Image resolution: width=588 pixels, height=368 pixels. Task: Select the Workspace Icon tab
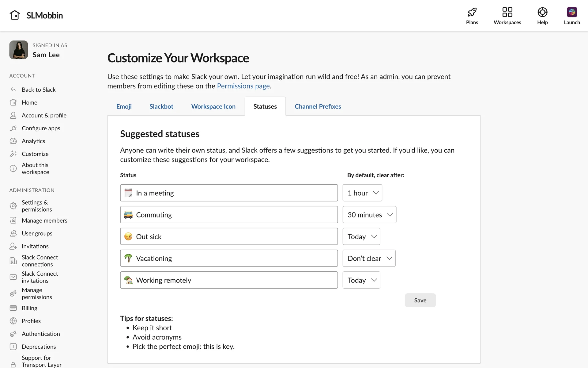click(x=213, y=106)
